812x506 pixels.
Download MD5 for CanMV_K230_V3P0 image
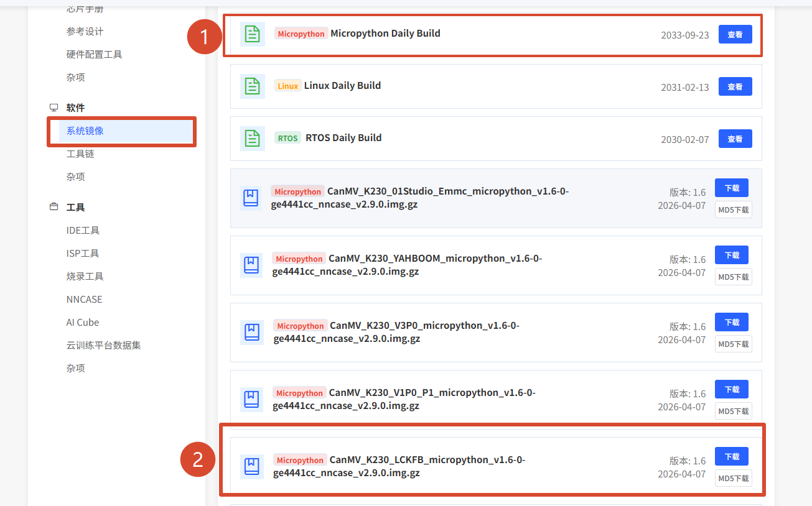(x=734, y=344)
